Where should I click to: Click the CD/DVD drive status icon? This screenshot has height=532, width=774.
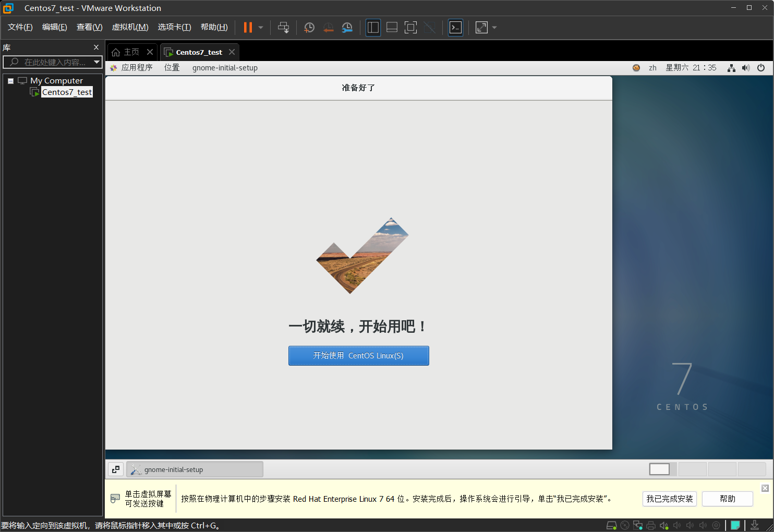[x=625, y=525]
